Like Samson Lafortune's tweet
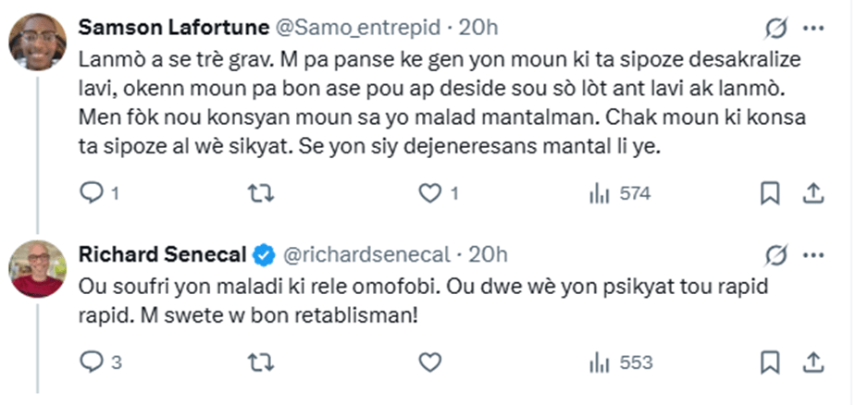Screen dimensions: 868x405 click(430, 193)
